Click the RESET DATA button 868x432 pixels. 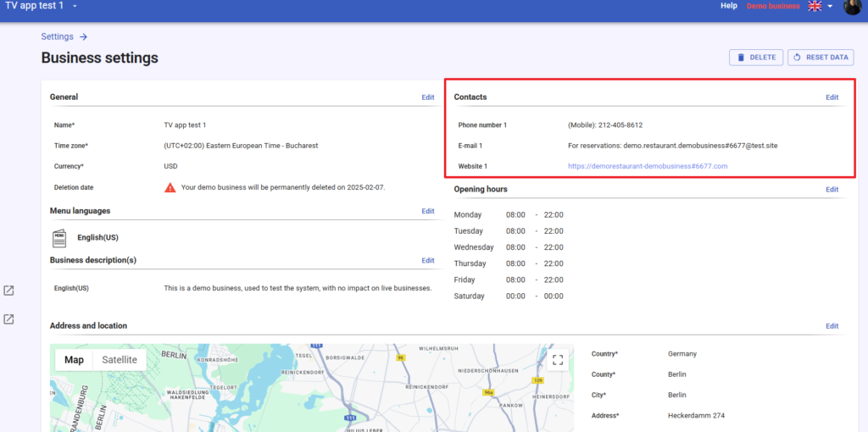(821, 58)
